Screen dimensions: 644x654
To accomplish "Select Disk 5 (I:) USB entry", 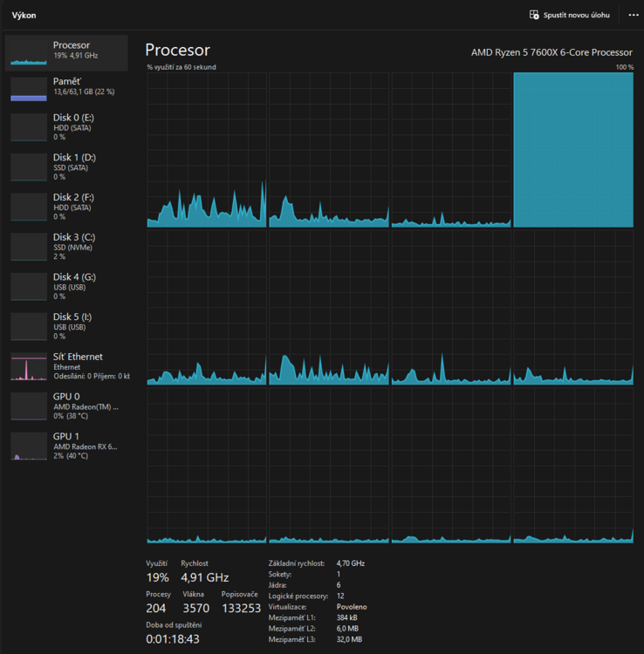I will click(x=66, y=327).
